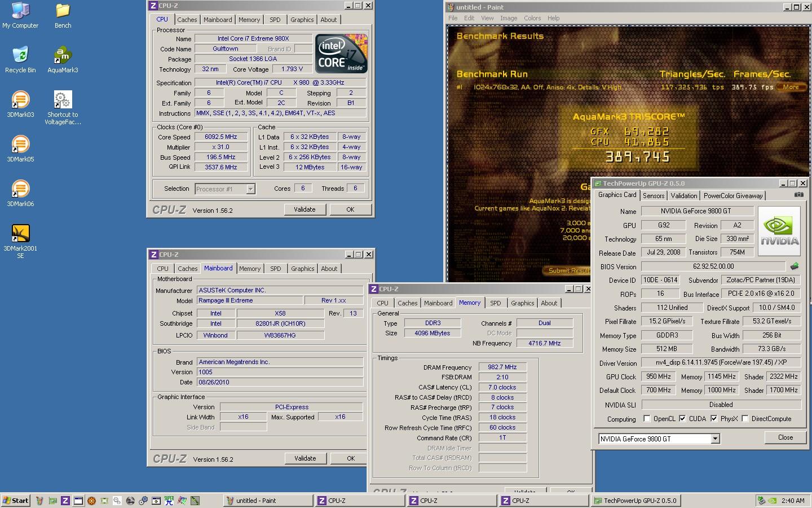The width and height of the screenshot is (812, 508).
Task: Select the Shortcut to VoltageFac desktop icon
Action: click(63, 107)
